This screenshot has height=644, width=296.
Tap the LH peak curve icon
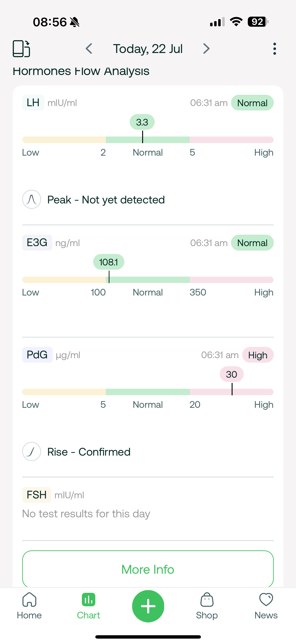coord(32,199)
